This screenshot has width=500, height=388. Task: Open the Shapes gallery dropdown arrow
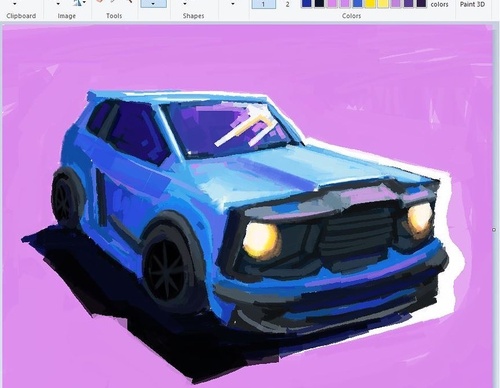(185, 4)
